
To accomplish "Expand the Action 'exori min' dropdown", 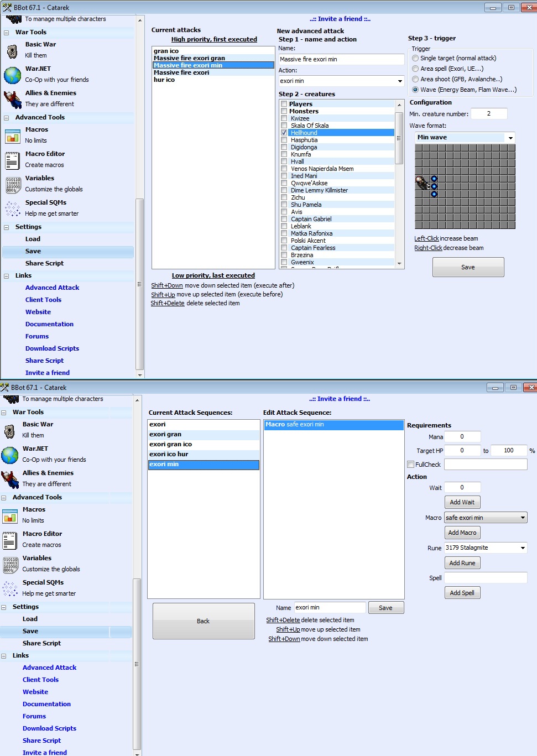I will 400,81.
